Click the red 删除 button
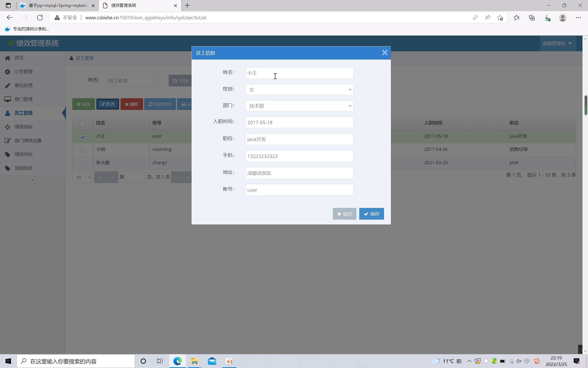This screenshot has width=588, height=368. tap(132, 104)
